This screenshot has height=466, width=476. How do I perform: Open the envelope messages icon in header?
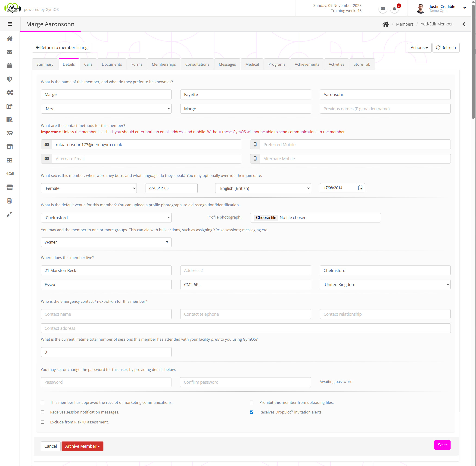(x=383, y=9)
